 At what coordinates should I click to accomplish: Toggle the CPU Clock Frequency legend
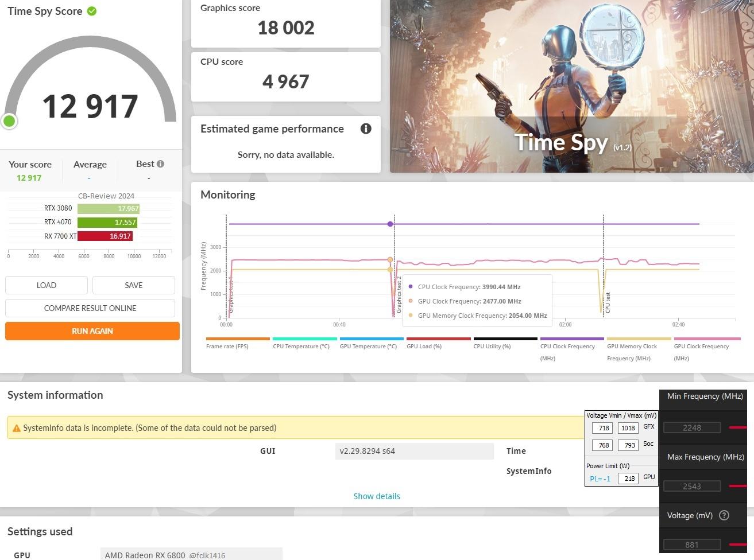click(572, 350)
